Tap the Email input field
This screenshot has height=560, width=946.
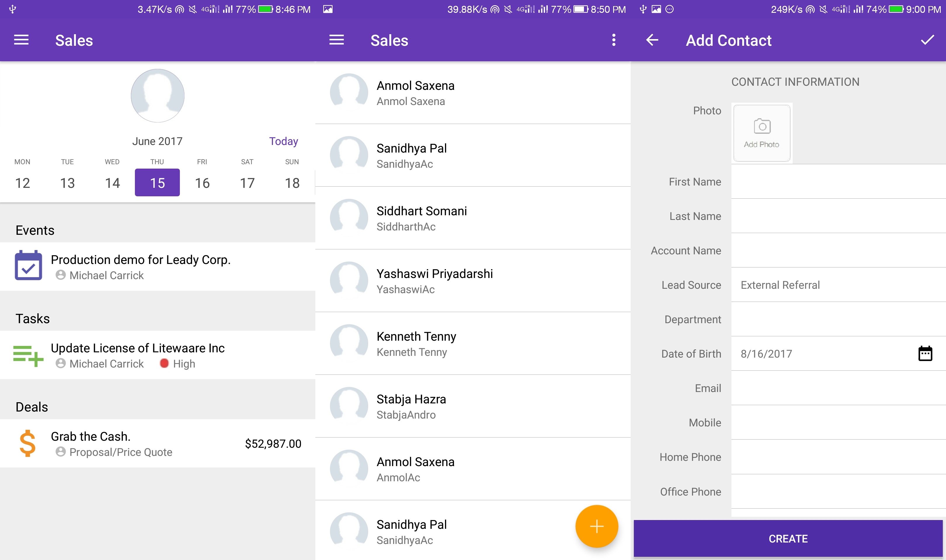[831, 388]
